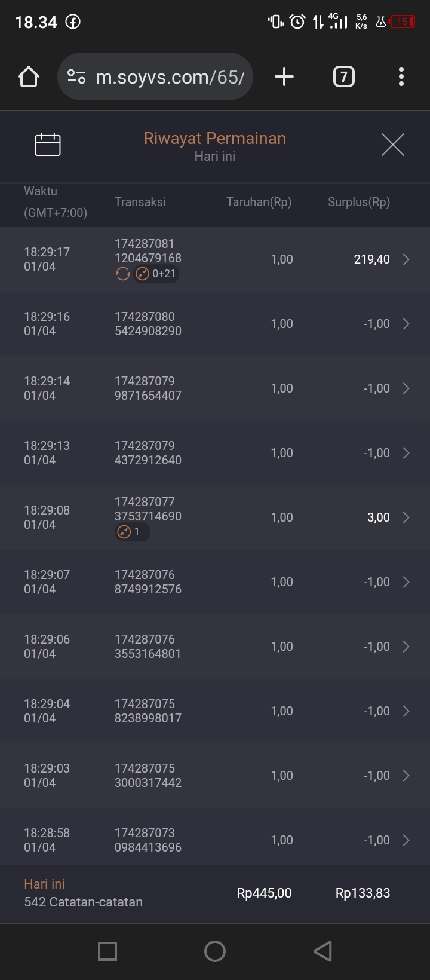The width and height of the screenshot is (430, 980).
Task: Tap the refresh icon under transaction 1204679168
Action: coord(122,274)
